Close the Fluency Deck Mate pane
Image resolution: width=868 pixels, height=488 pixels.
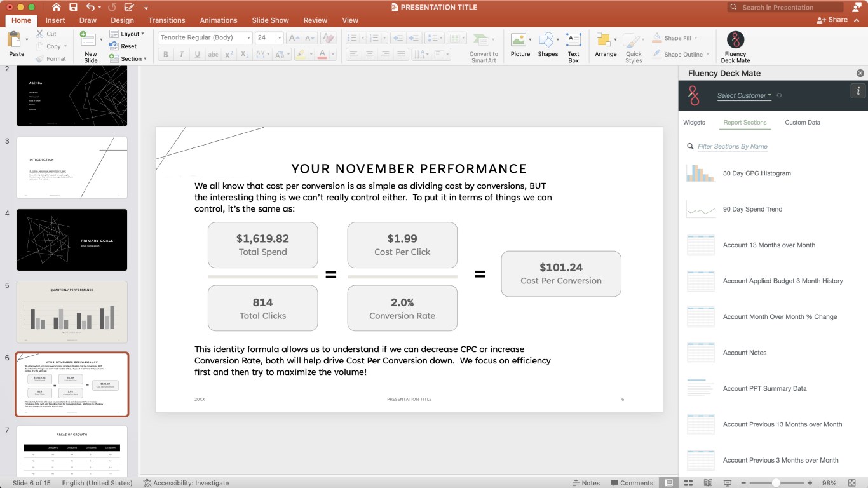pos(860,73)
